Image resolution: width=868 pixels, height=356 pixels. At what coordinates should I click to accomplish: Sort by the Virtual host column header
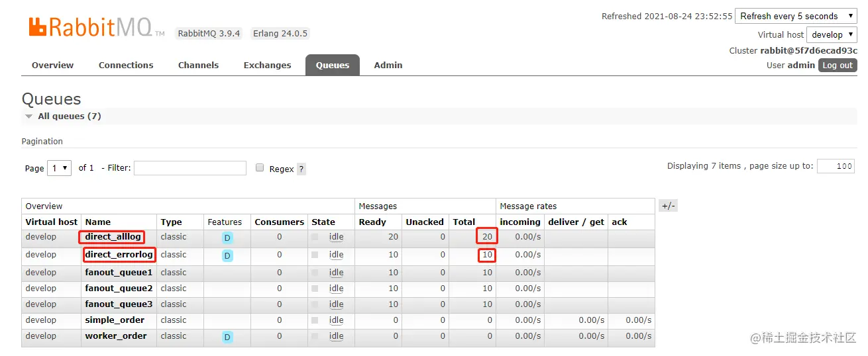click(52, 222)
